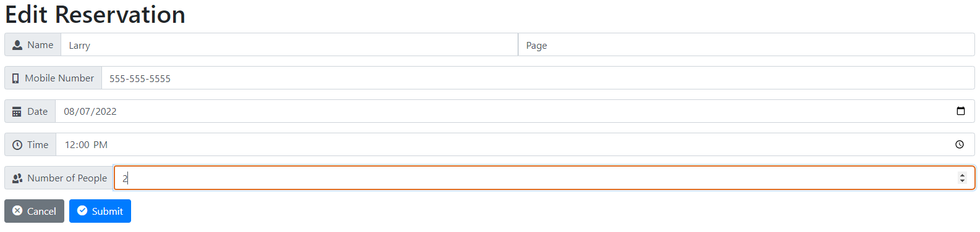Click the phone icon beside Mobile Number
Viewport: 980px width, 232px height.
tap(15, 78)
